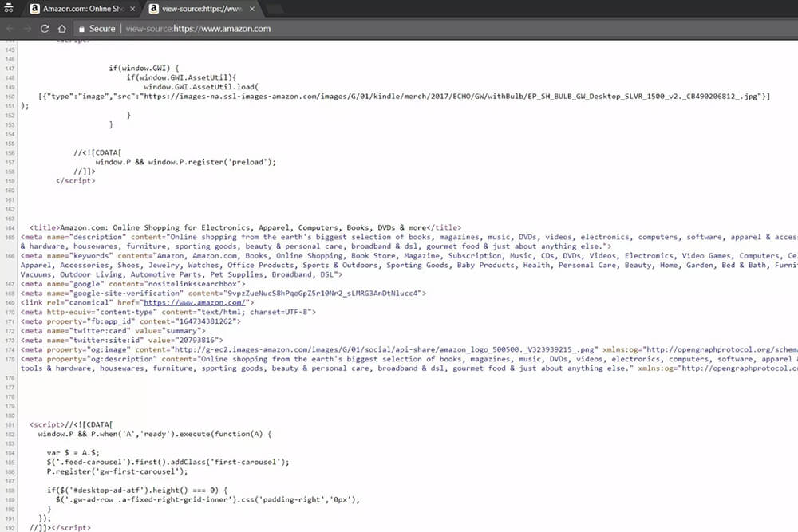Follow the canonical https://www.amazon.com/ link
The image size is (798, 532).
[x=195, y=302]
